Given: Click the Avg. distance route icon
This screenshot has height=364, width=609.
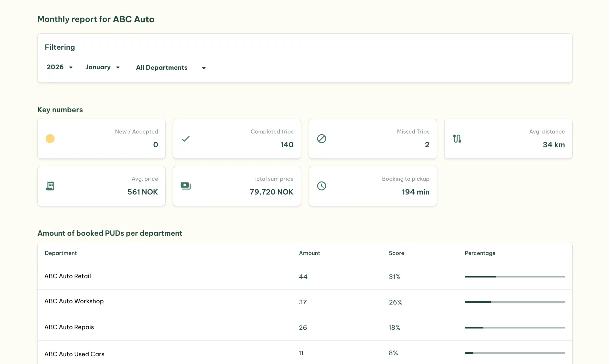Looking at the screenshot, I should coord(457,139).
